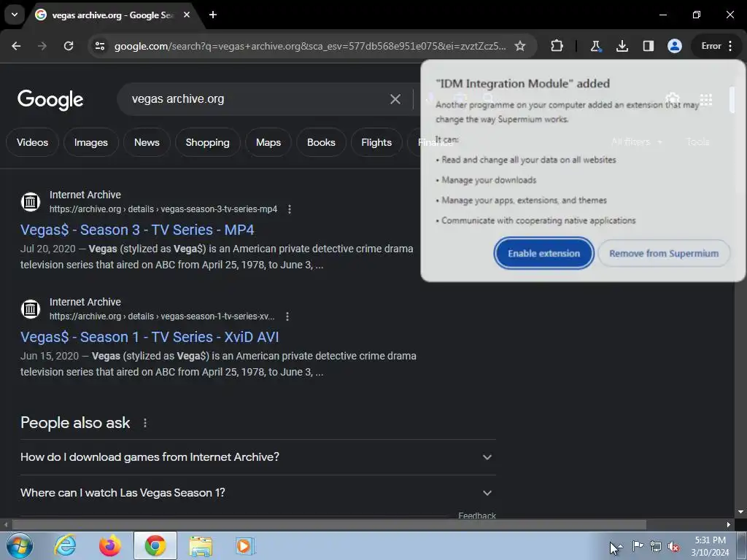The height and width of the screenshot is (560, 747).
Task: Click the Feedback link
Action: [x=477, y=516]
